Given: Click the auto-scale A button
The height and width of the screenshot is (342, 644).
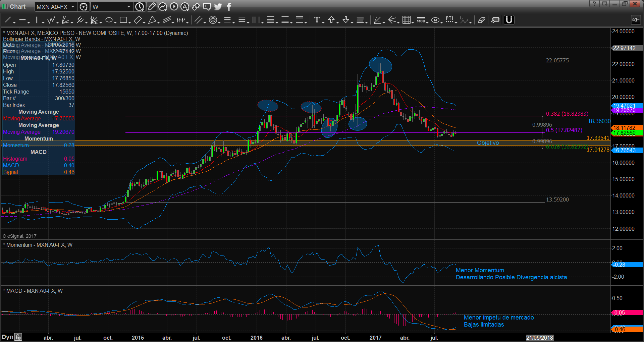Looking at the screenshot, I should (x=185, y=6).
